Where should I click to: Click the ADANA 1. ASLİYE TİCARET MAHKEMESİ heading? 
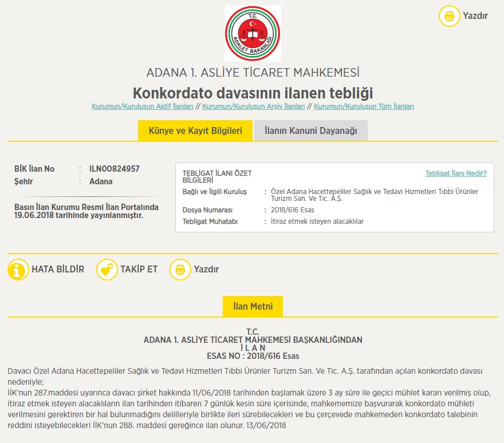coord(253,73)
